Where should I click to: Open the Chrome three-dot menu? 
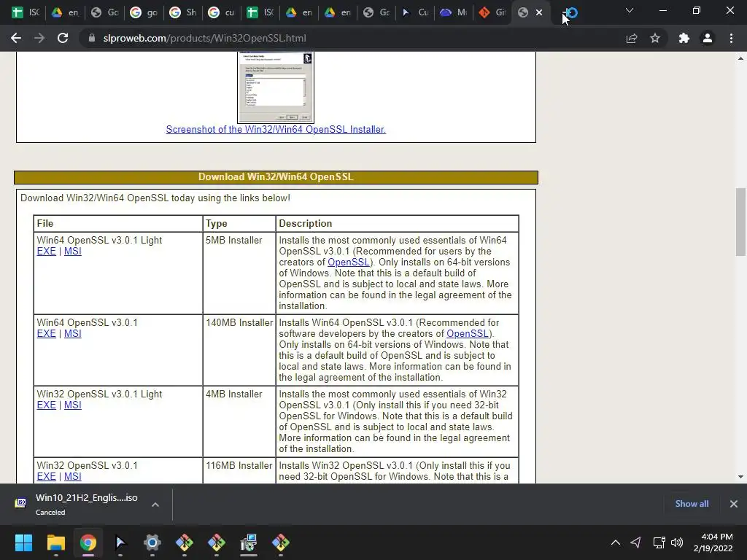(731, 38)
